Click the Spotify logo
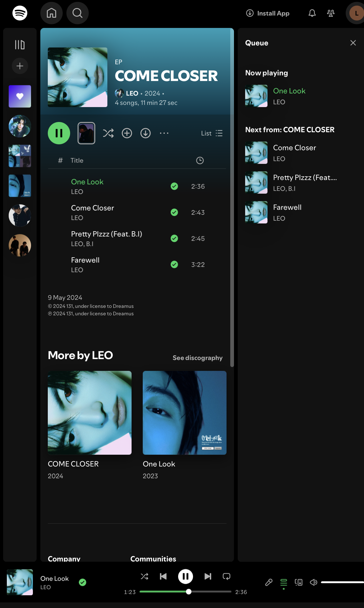364x608 pixels. [x=20, y=13]
